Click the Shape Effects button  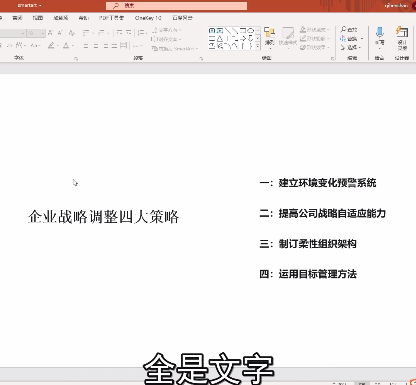(x=315, y=48)
